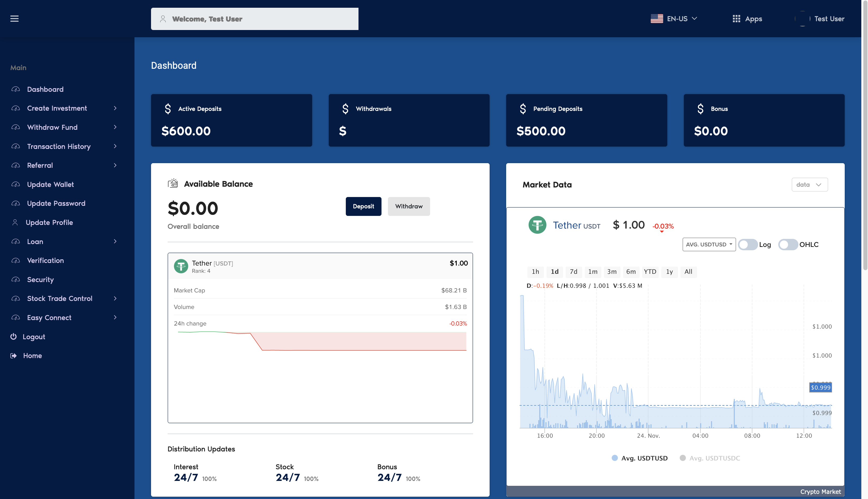Click the Tether logo in Market Data

[537, 225]
